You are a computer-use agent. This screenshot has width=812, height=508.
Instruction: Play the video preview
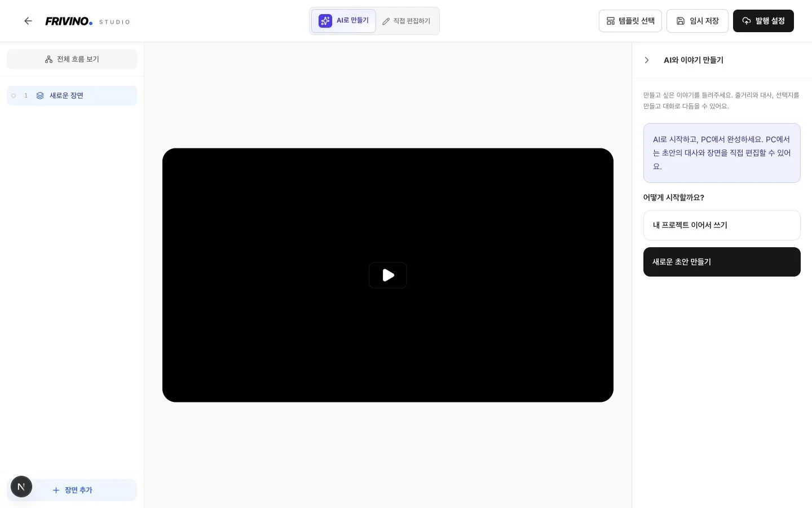[388, 275]
